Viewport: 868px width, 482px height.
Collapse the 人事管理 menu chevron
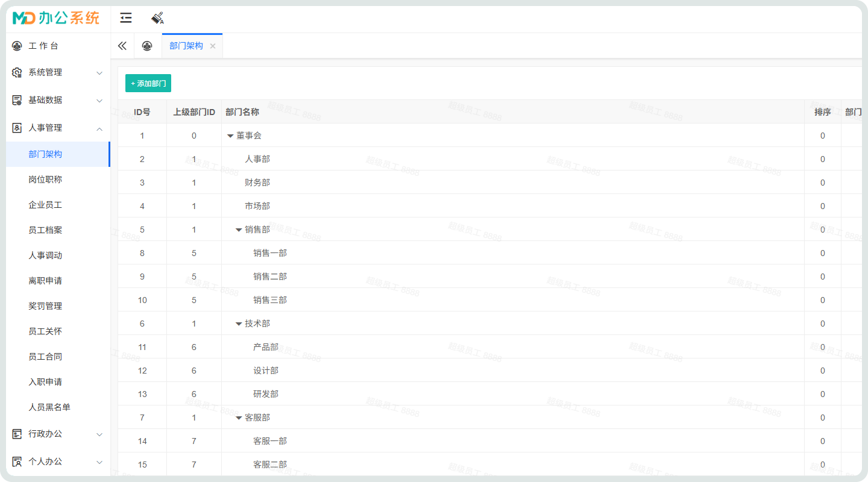99,128
